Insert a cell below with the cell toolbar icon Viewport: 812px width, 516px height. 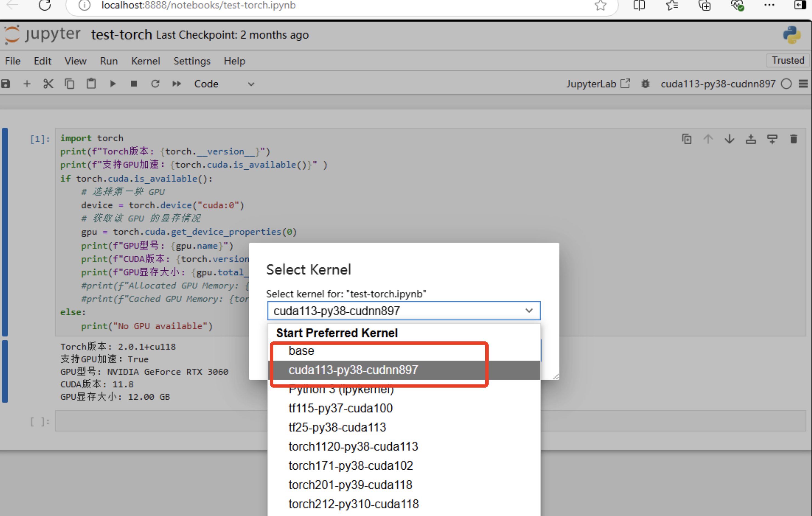pos(772,139)
